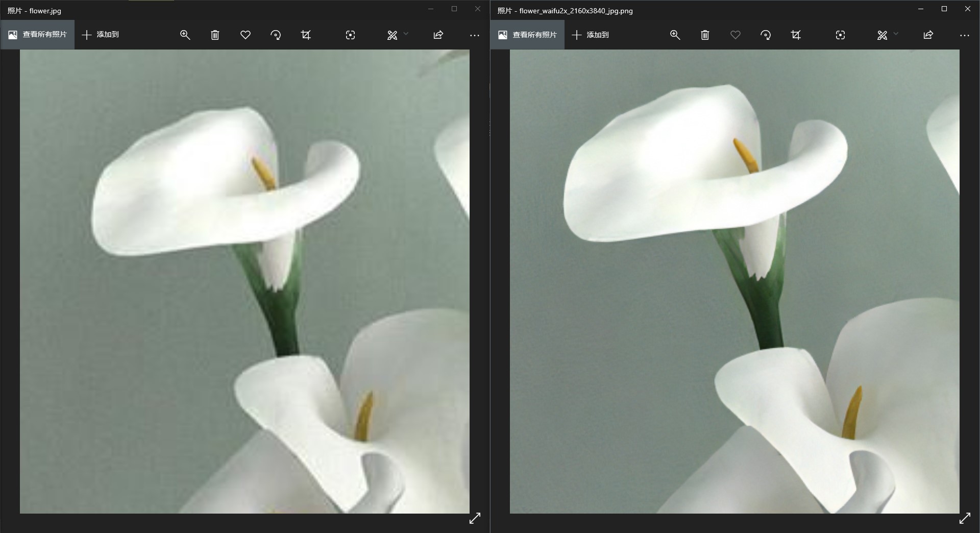
Task: Enter fullscreen in waifu2x png window
Action: (965, 518)
